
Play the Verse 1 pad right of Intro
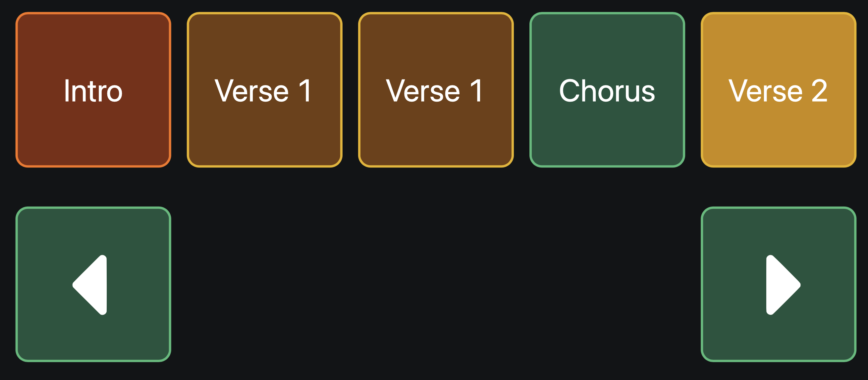(x=264, y=90)
